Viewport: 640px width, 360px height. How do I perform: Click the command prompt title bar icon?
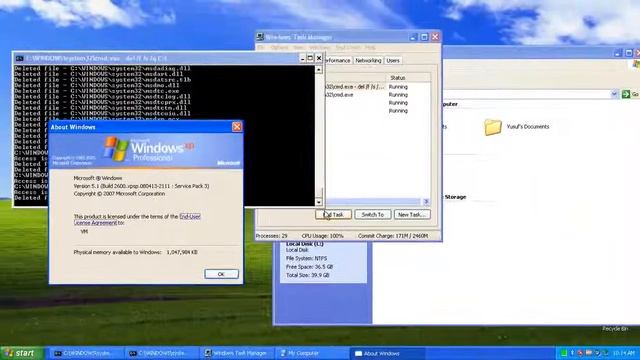click(x=19, y=58)
